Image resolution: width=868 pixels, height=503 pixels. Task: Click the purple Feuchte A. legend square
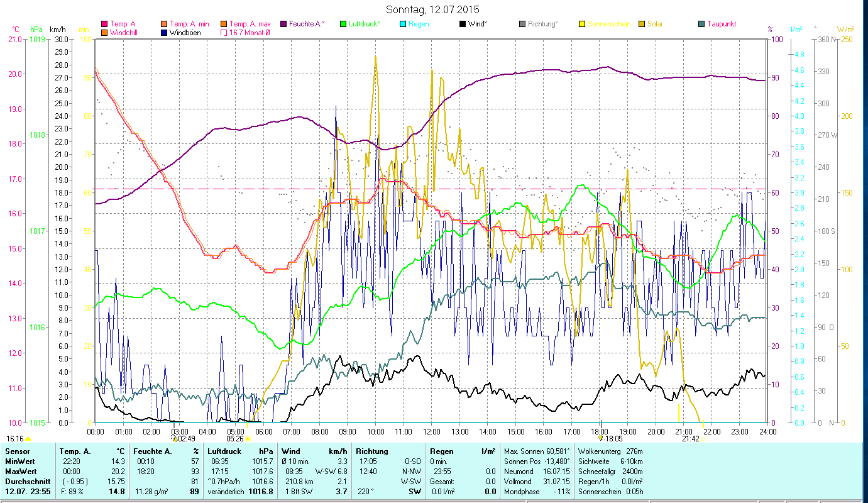click(283, 24)
